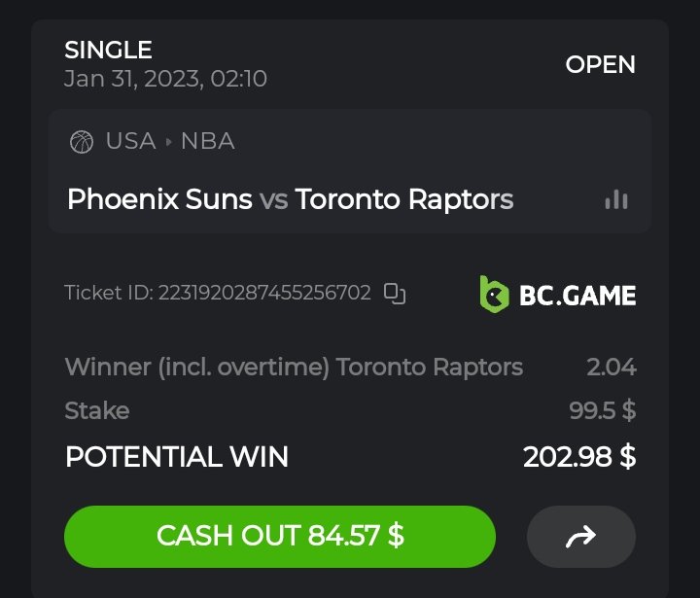This screenshot has width=700, height=598.
Task: Click the OPEN bet status label
Action: point(600,65)
